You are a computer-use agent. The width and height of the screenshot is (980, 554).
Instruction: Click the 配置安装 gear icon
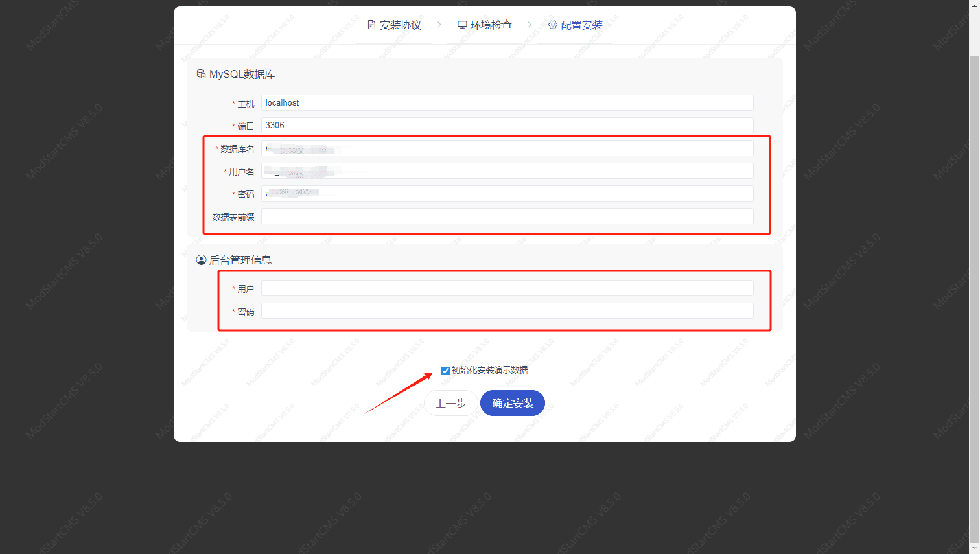[553, 25]
